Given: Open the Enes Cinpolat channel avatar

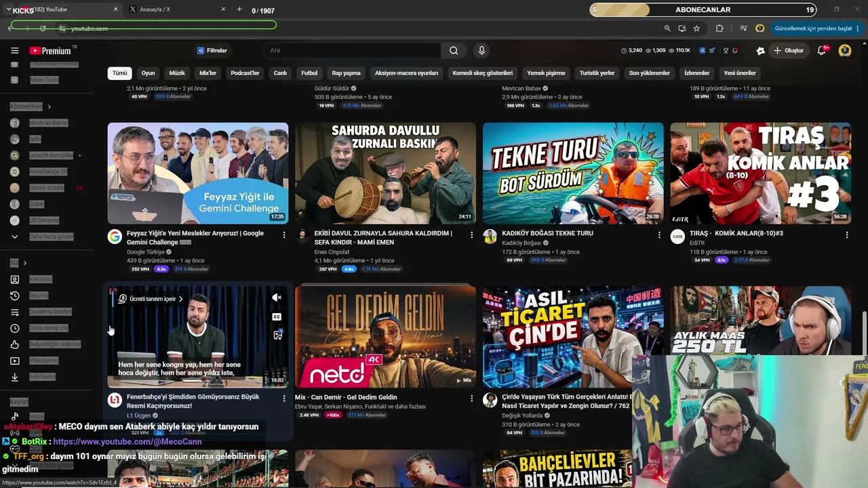Looking at the screenshot, I should pos(302,237).
